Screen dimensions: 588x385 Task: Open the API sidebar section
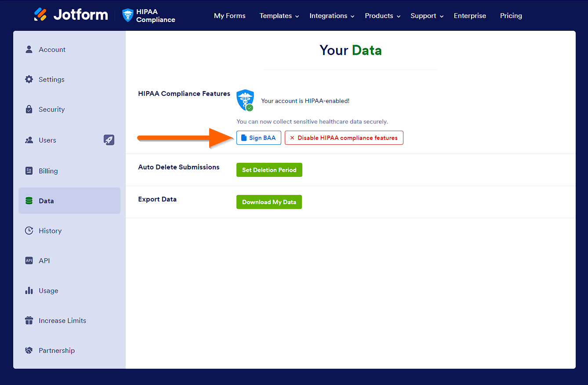coord(69,260)
